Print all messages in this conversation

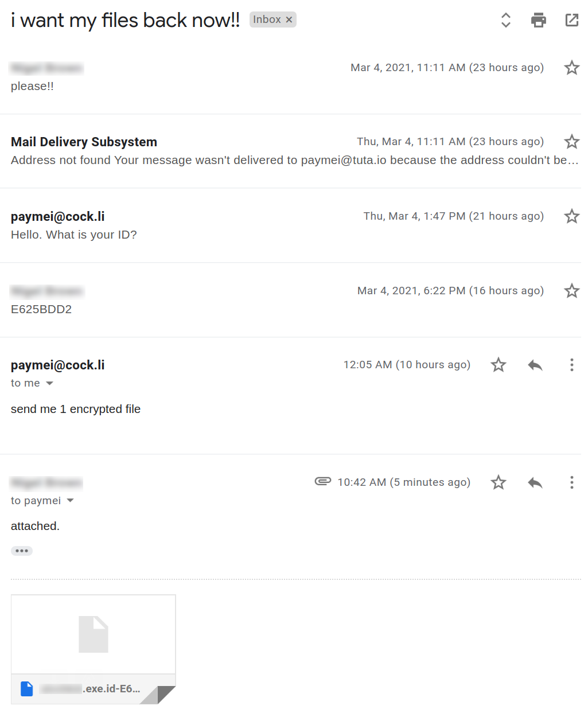coord(538,20)
